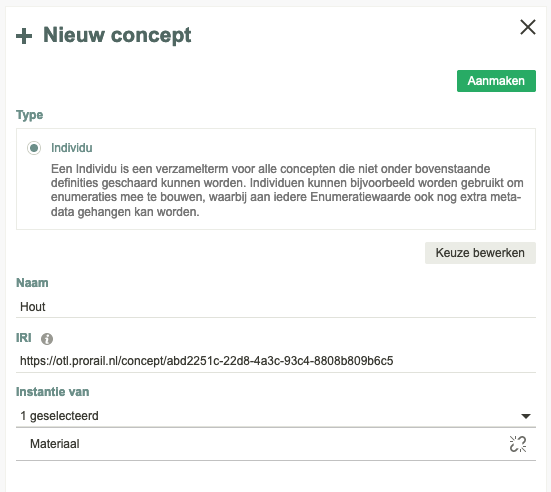Click the Individu label text

point(72,148)
